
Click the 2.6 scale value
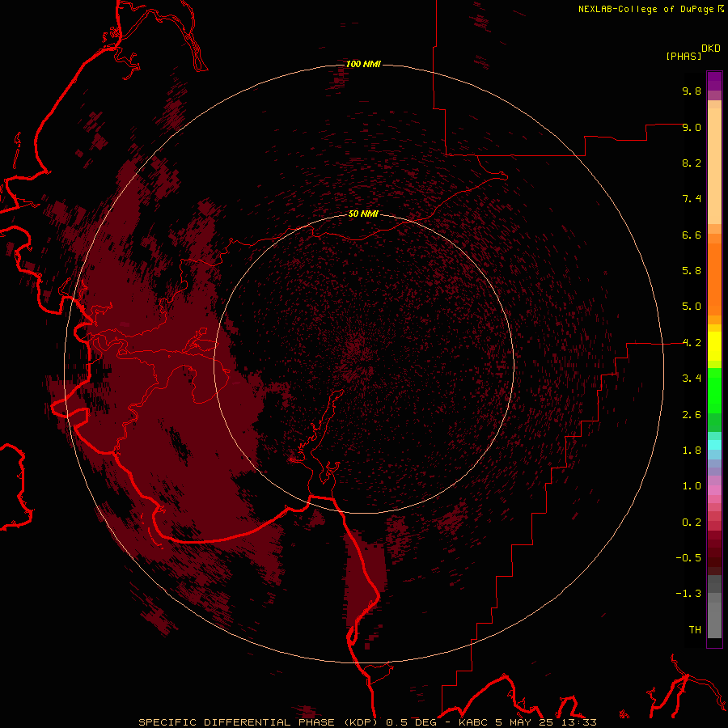pos(692,415)
